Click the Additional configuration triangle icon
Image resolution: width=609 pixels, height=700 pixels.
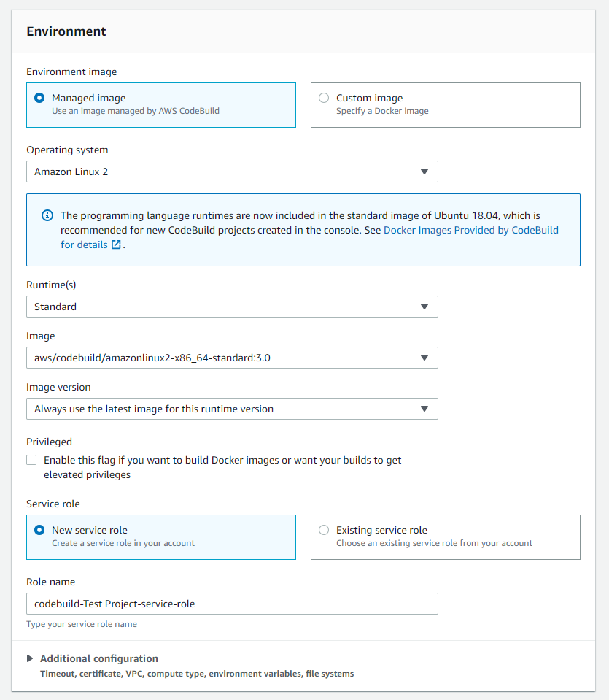[x=30, y=658]
